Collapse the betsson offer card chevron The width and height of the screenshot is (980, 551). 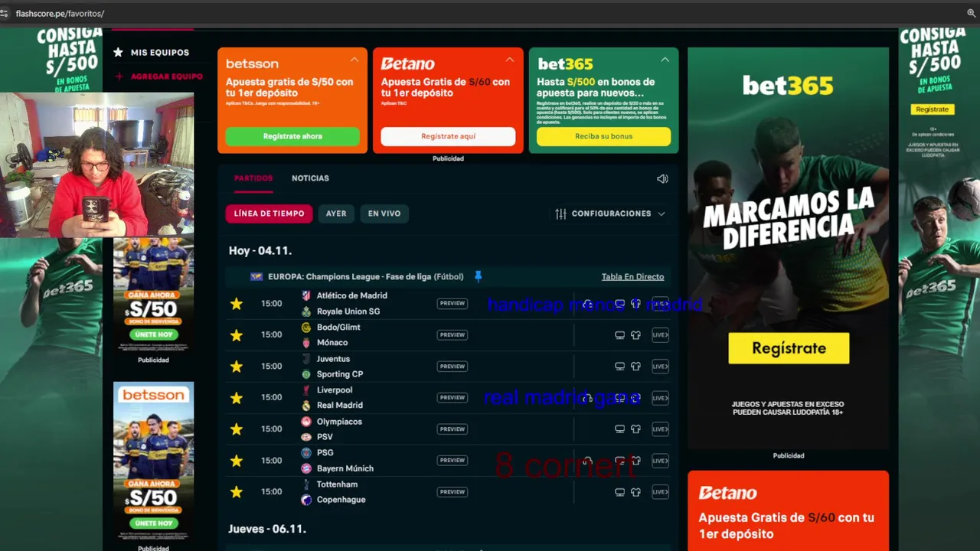pyautogui.click(x=354, y=60)
